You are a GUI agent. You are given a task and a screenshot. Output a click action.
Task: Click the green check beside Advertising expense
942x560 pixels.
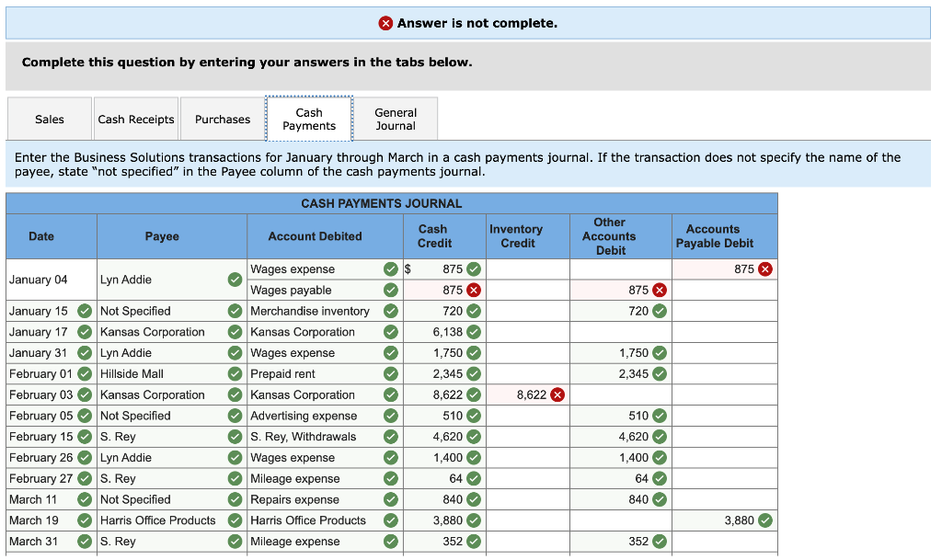click(x=390, y=416)
